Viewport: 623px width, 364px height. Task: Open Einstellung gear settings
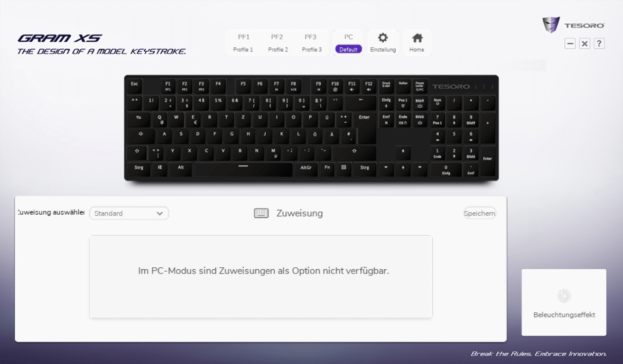pos(383,43)
